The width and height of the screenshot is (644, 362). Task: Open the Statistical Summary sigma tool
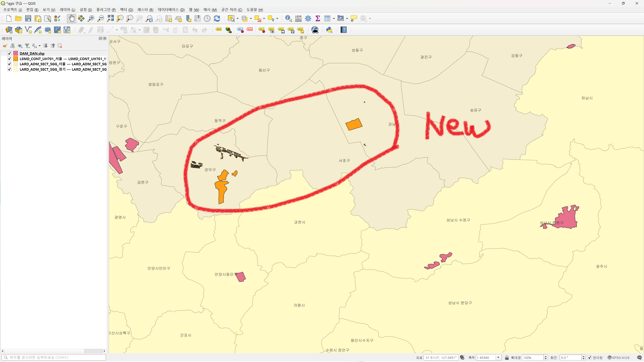(317, 18)
